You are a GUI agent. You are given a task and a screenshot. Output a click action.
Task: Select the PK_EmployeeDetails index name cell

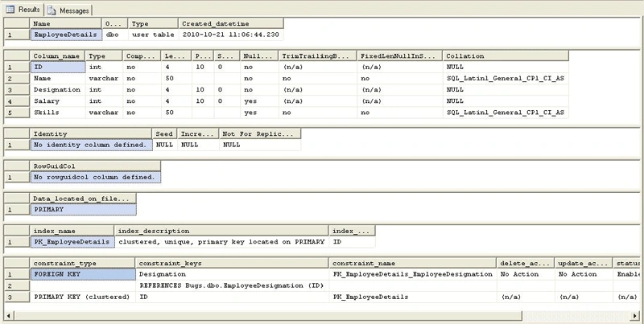click(72, 242)
